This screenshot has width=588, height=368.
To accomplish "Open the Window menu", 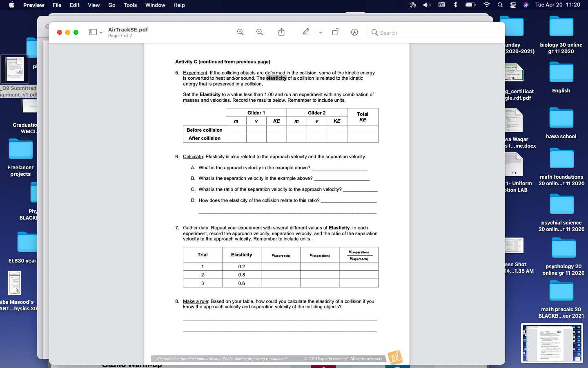I will [x=155, y=5].
